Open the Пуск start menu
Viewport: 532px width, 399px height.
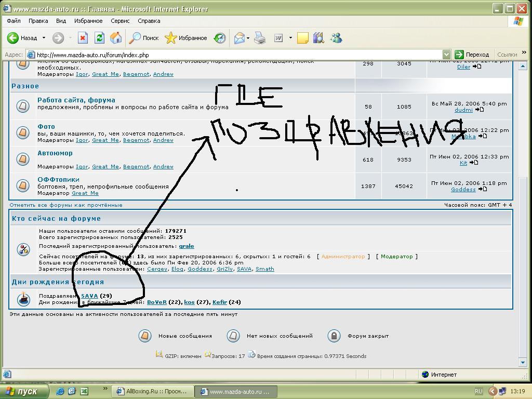coord(24,392)
